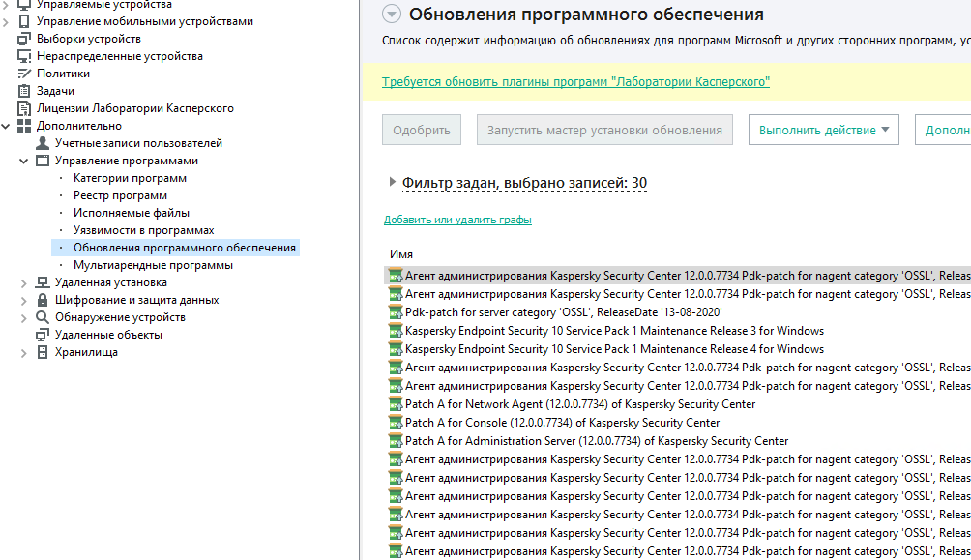Expand the Шифрование и защита данных node

23,301
